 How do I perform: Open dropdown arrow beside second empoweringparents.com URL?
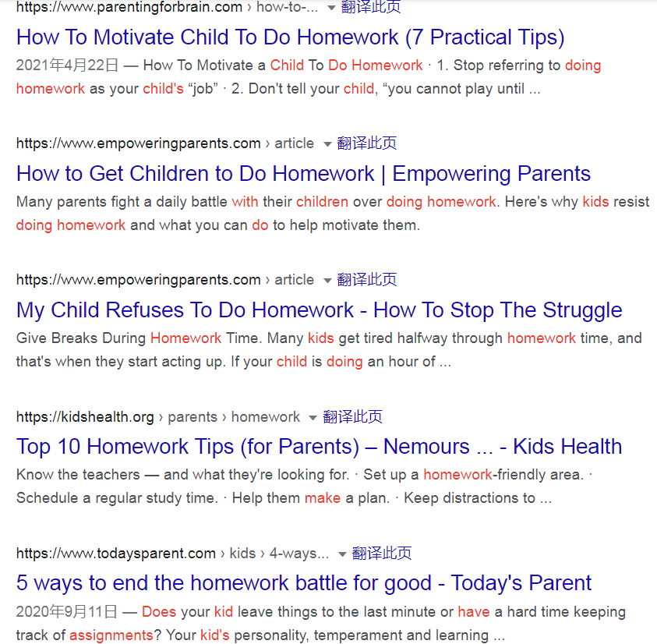tap(327, 281)
